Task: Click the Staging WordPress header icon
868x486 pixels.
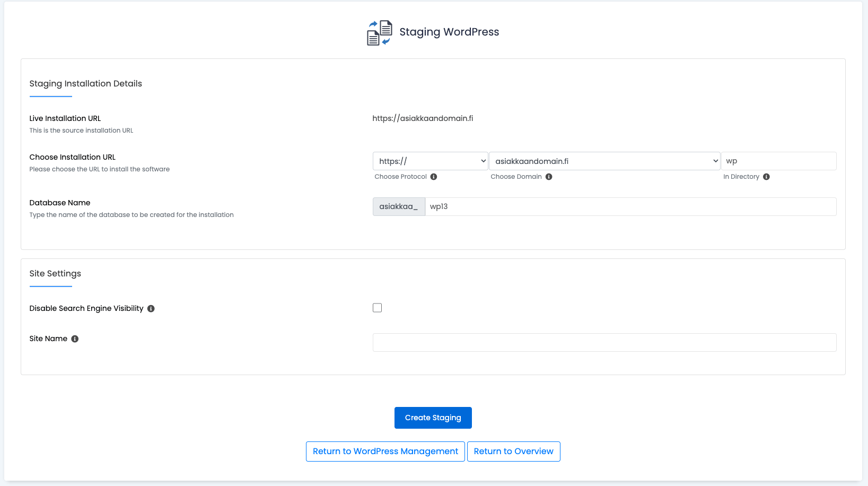Action: 380,32
